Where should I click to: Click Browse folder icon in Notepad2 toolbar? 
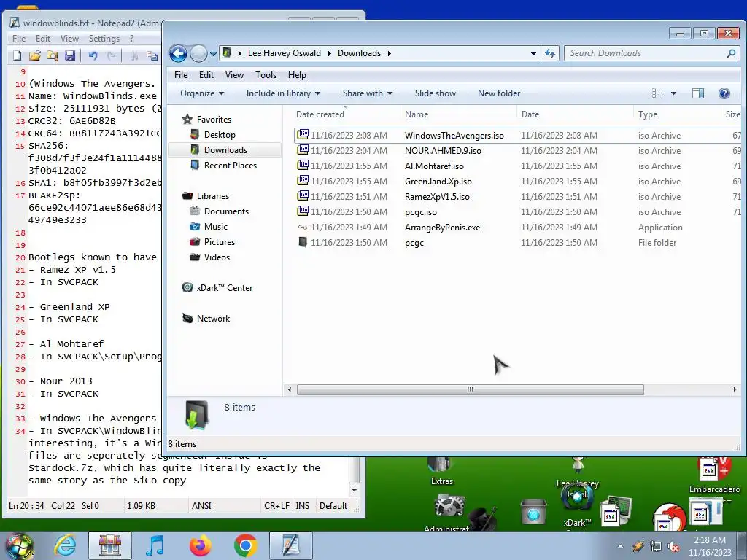click(x=53, y=55)
